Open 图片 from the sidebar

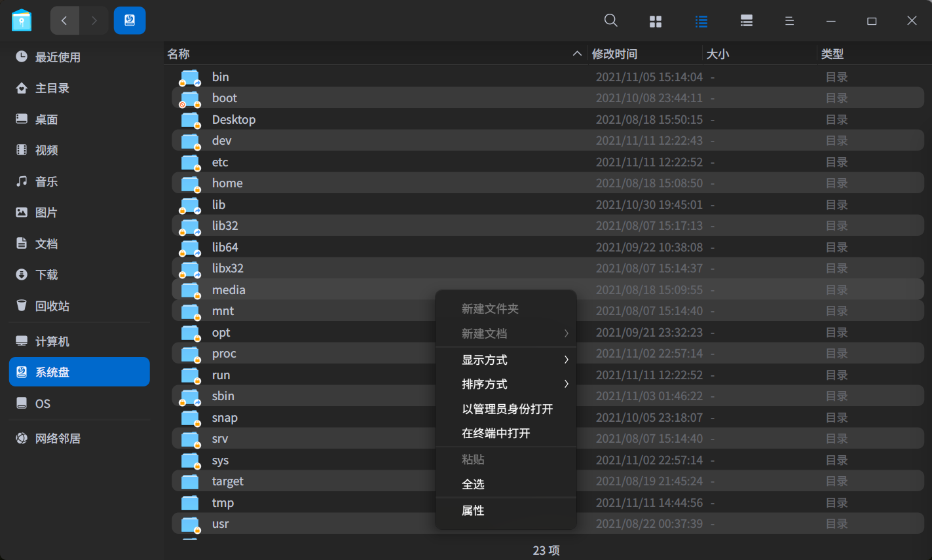point(48,212)
